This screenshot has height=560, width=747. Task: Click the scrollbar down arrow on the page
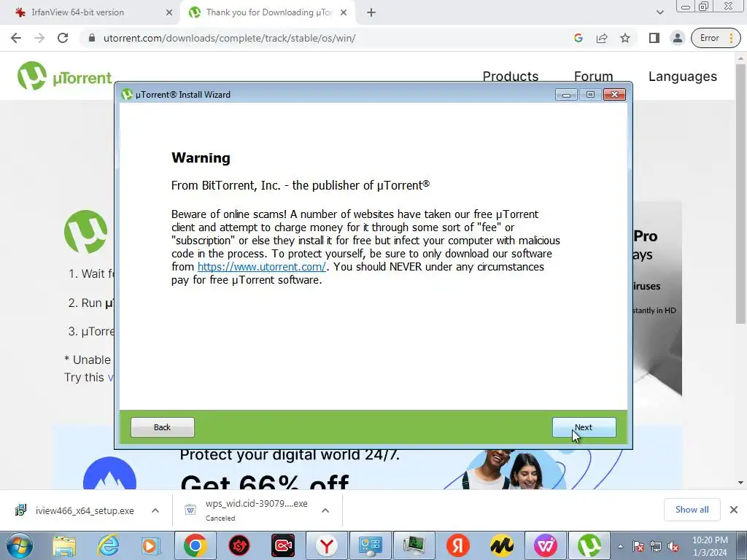[x=741, y=483]
